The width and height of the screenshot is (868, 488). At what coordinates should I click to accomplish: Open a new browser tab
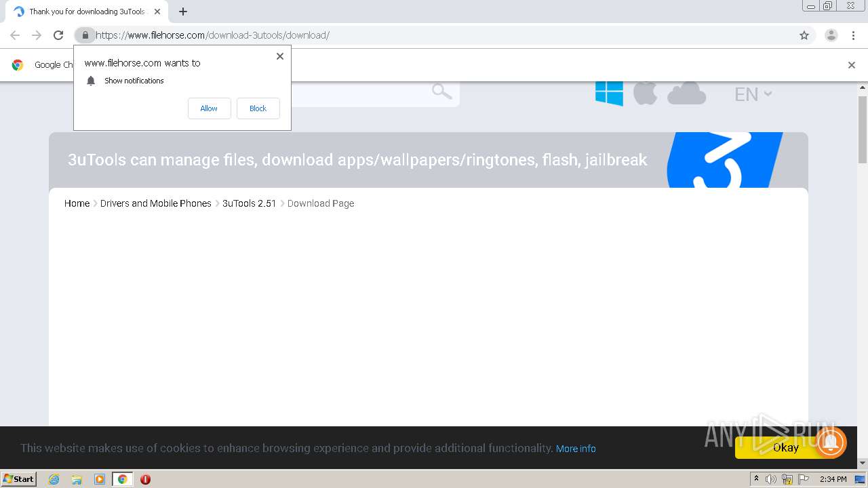[x=182, y=12]
